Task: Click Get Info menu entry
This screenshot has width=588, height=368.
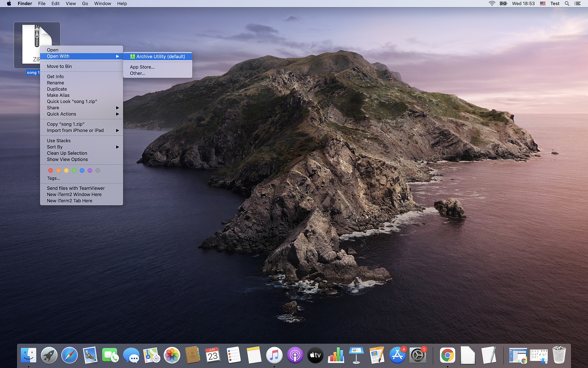Action: 55,77
